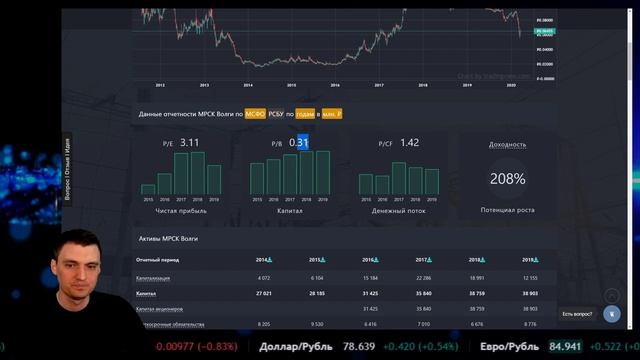Click the P/CF value 1.42
640x360 pixels.
409,143
